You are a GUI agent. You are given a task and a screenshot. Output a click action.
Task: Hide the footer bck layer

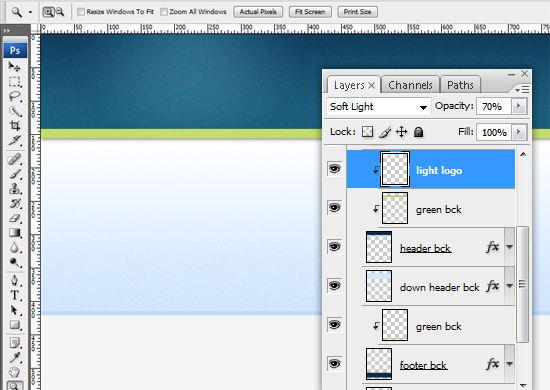point(334,363)
